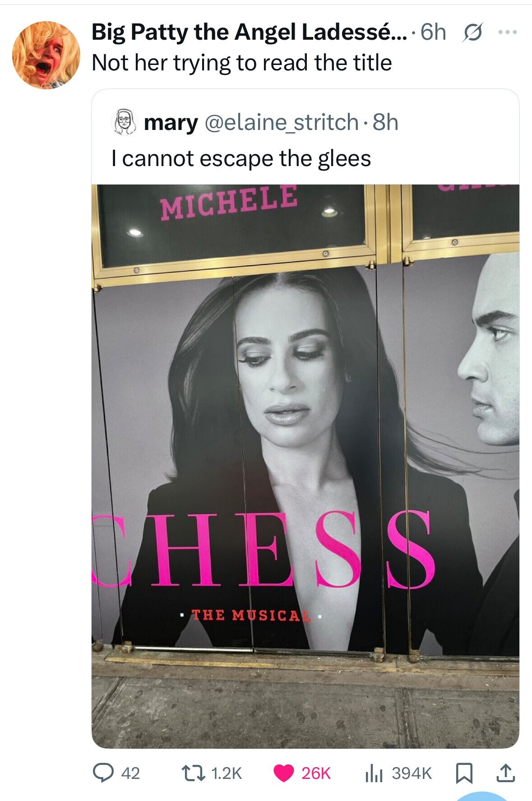The image size is (532, 801).
Task: Open Big Patty the Angel Ladessé profile name
Action: tap(248, 32)
